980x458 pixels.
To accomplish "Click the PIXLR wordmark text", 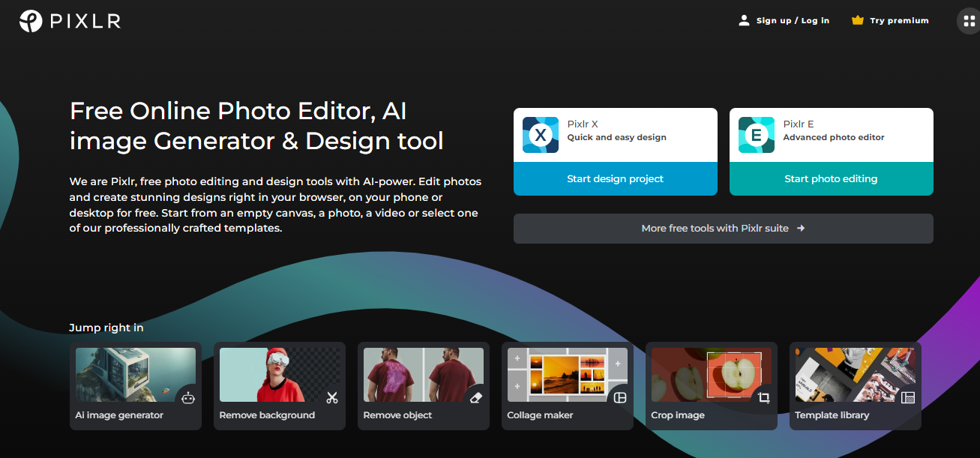I will pyautogui.click(x=85, y=22).
